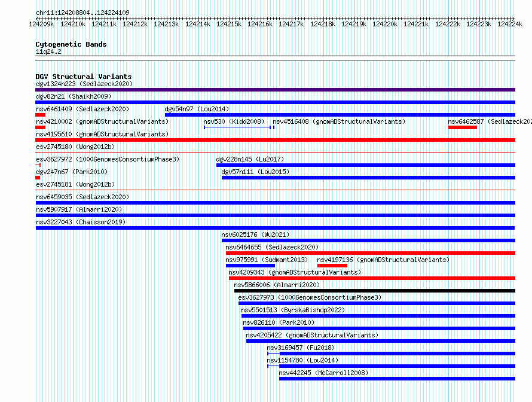Select the nsv826110 (Park2010) label

coord(279,322)
